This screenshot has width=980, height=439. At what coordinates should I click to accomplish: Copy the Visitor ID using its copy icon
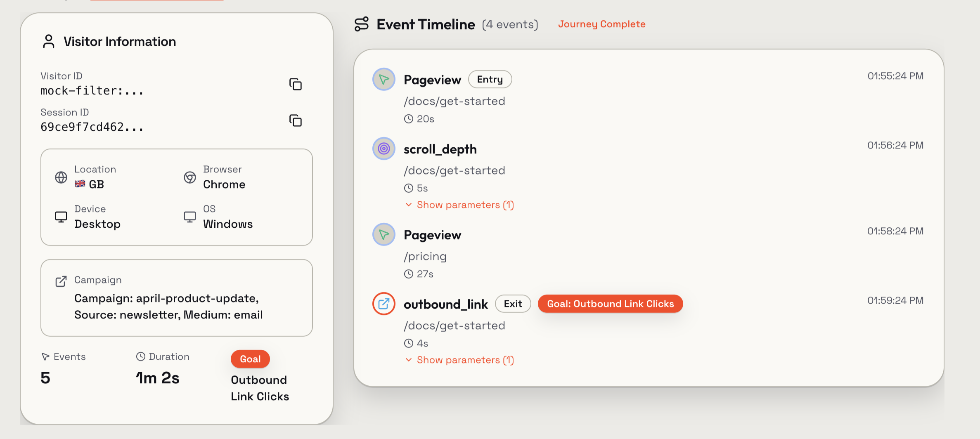pos(296,84)
